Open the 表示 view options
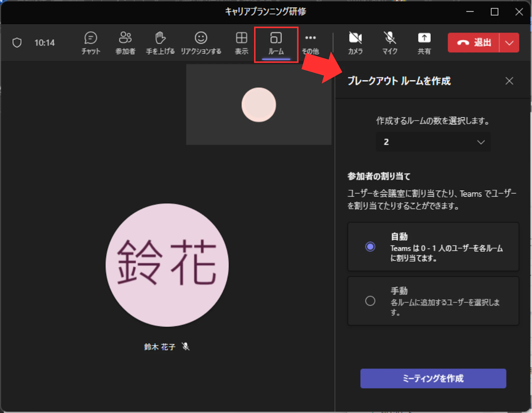Screen dimensions: 532x413 241,43
